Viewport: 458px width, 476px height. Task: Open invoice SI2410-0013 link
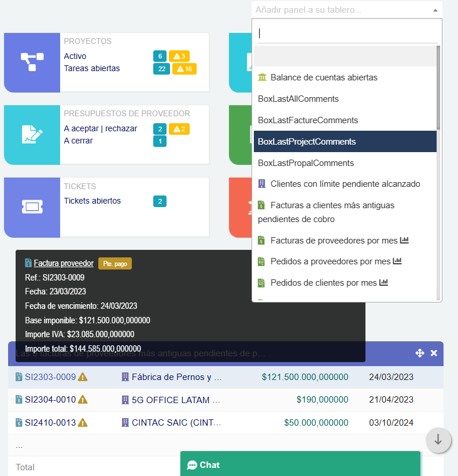click(50, 423)
